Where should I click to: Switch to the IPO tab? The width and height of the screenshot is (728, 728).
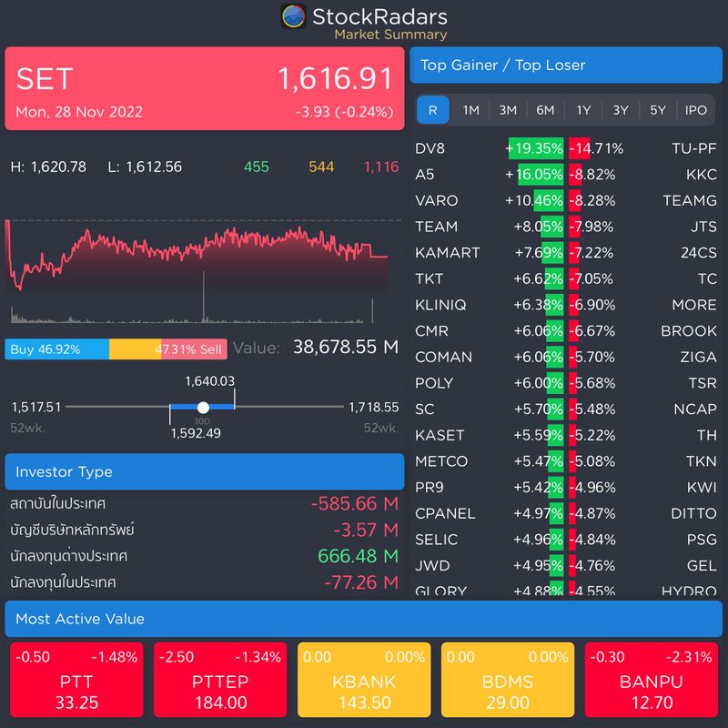pos(695,110)
